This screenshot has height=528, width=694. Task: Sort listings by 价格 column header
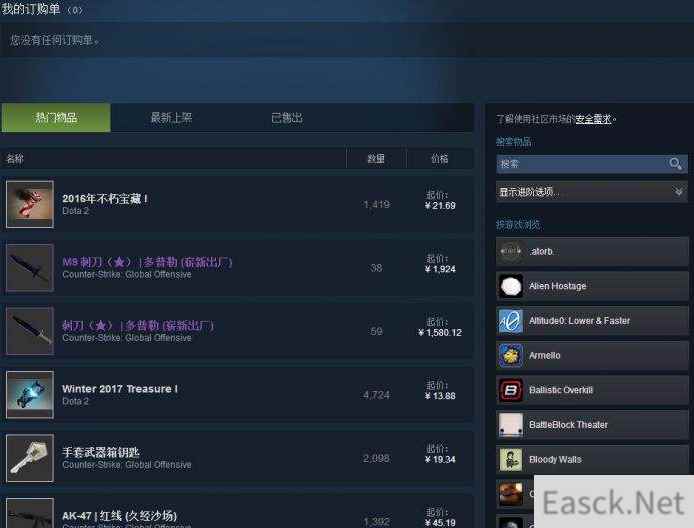[x=440, y=158]
